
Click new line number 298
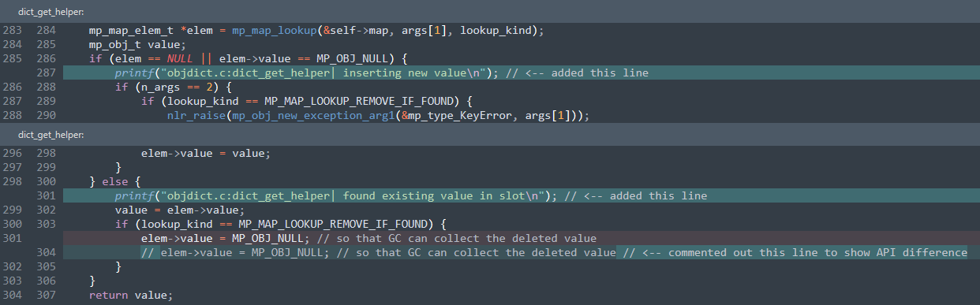(x=47, y=154)
